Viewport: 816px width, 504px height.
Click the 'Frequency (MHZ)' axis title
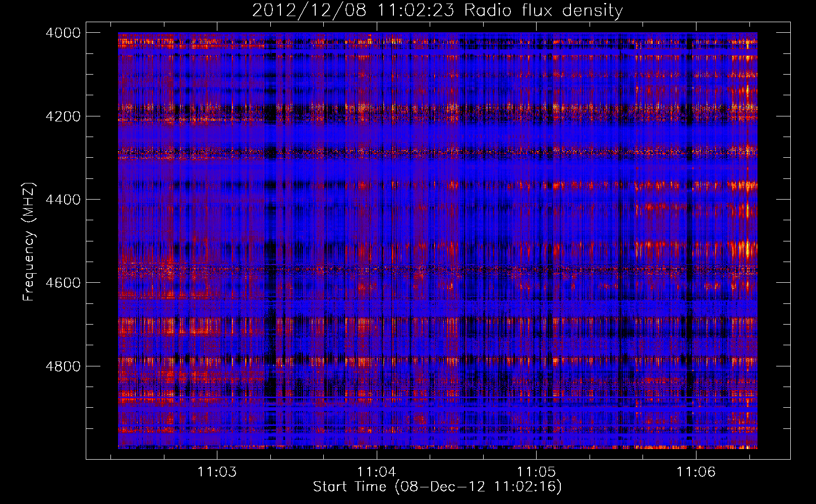(29, 242)
